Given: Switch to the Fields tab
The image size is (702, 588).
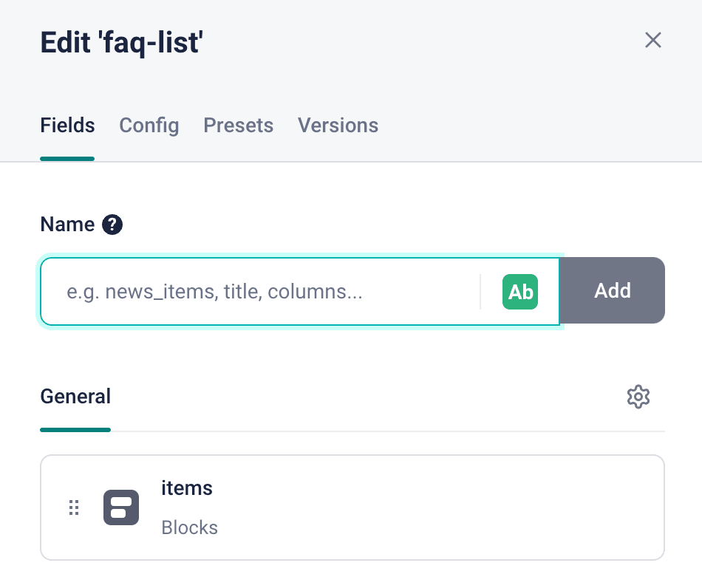Looking at the screenshot, I should click(x=67, y=126).
